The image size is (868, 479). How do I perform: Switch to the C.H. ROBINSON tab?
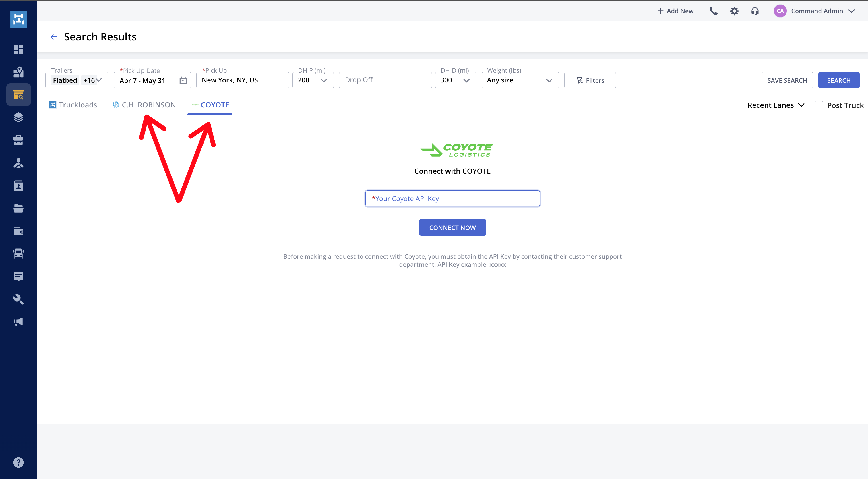[144, 105]
